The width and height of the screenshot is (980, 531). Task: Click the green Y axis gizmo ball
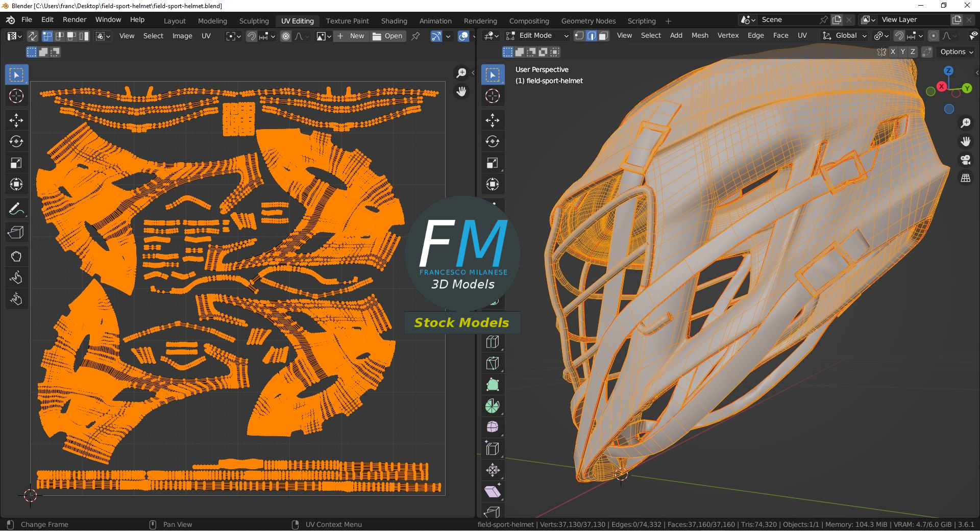point(967,89)
